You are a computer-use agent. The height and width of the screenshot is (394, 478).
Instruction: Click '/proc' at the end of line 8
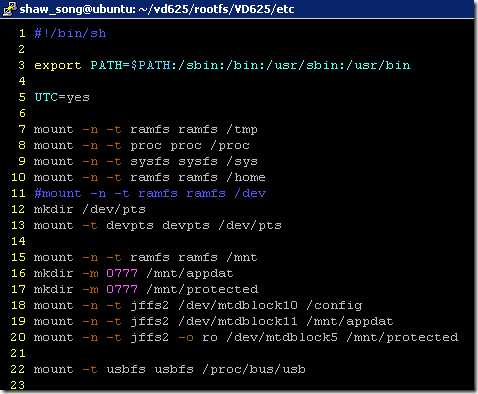(x=230, y=145)
